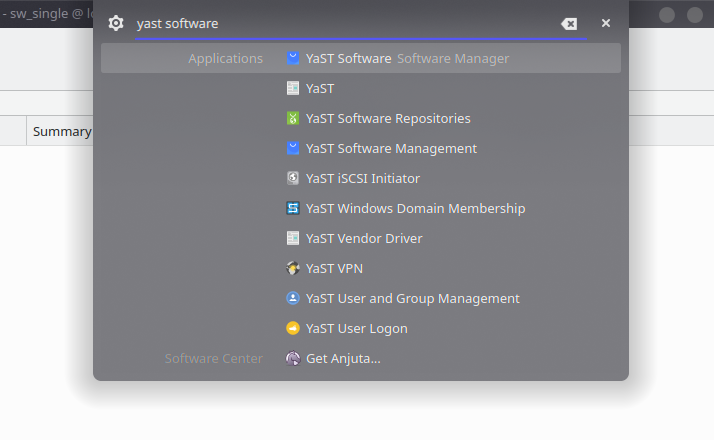Choose YaST Software Repositories result text

(388, 118)
